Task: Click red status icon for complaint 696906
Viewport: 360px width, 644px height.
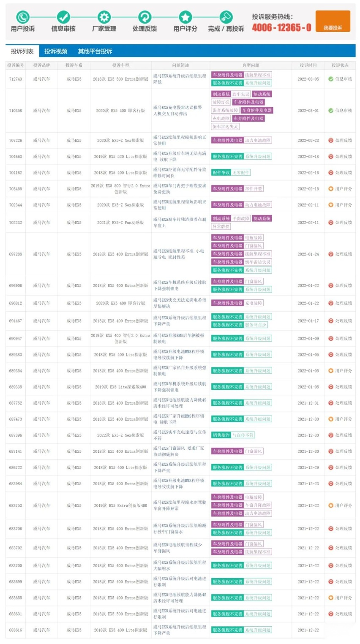Action: [x=331, y=285]
